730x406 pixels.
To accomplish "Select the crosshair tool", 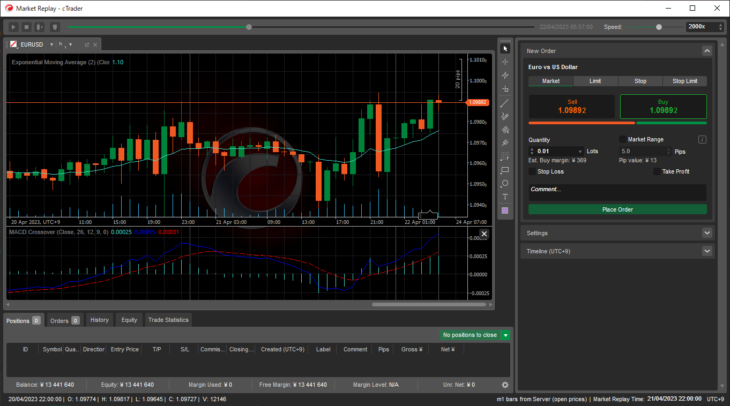I will (505, 62).
